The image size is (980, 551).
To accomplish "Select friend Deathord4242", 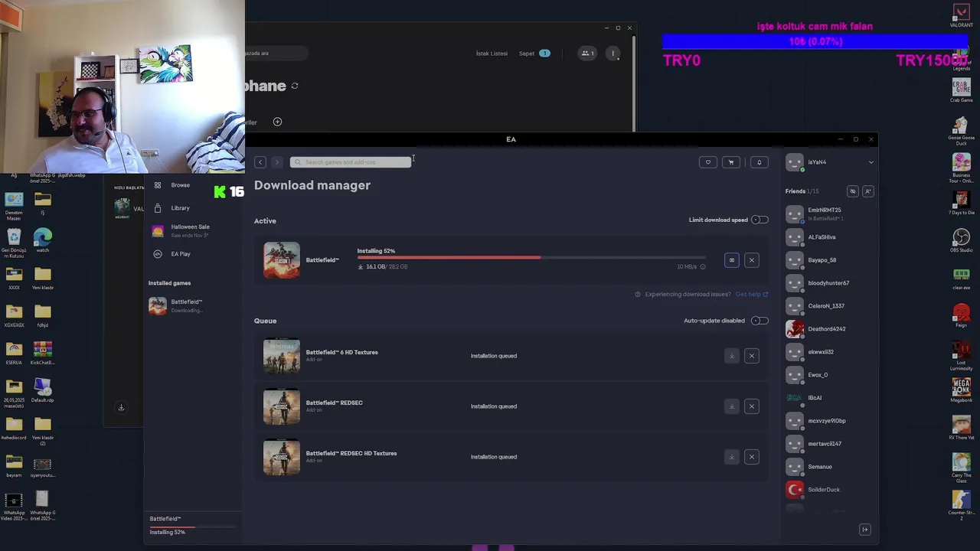I will tap(828, 329).
